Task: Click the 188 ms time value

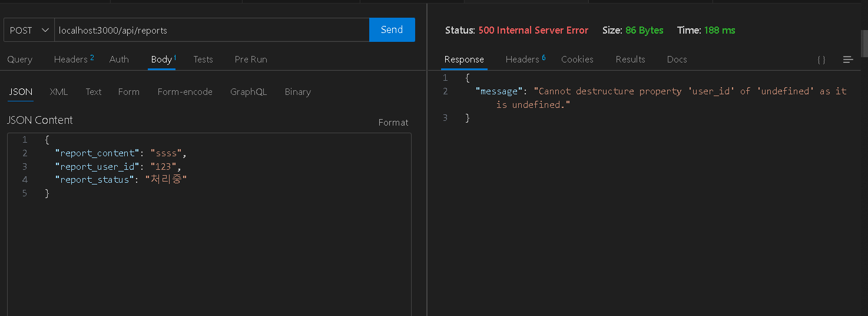Action: (720, 31)
